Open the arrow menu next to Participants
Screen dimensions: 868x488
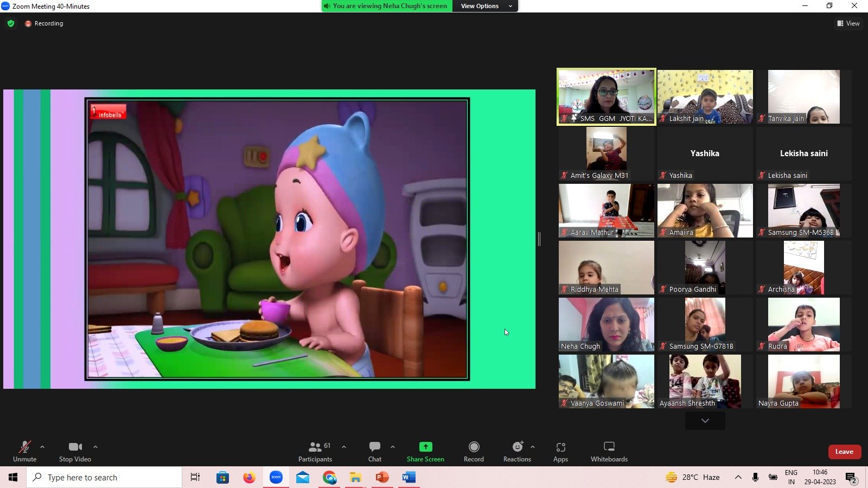pyautogui.click(x=344, y=447)
